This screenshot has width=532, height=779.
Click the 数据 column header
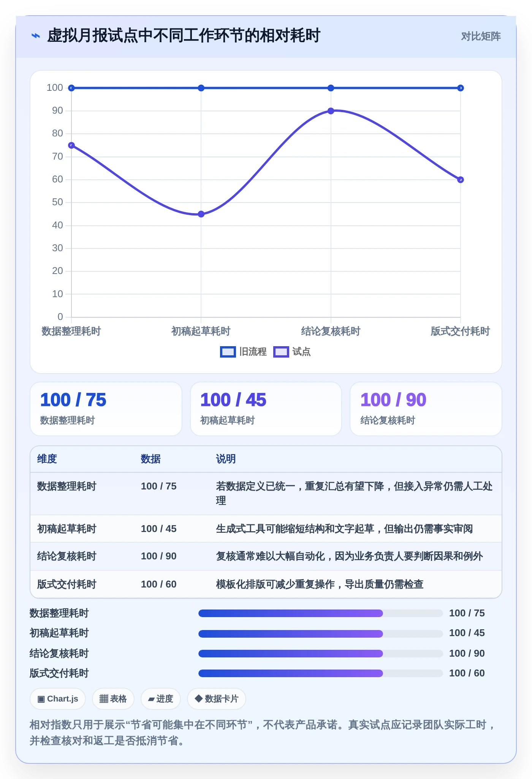150,459
